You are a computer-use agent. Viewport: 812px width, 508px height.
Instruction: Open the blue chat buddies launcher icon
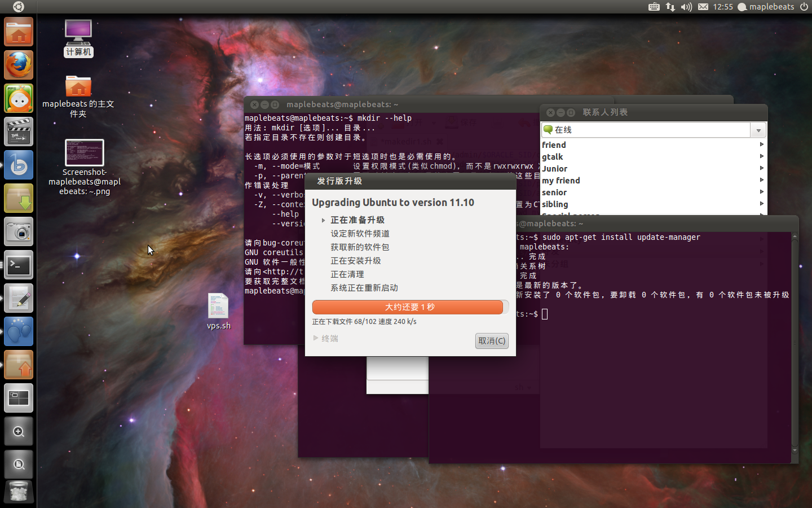point(19,331)
